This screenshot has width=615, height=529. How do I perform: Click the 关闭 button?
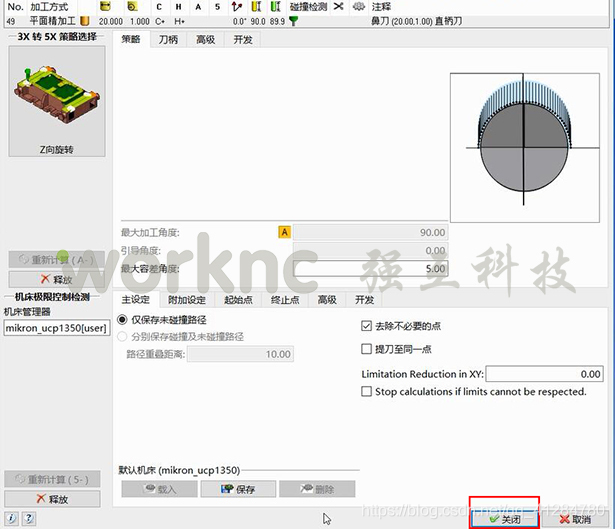tap(505, 519)
